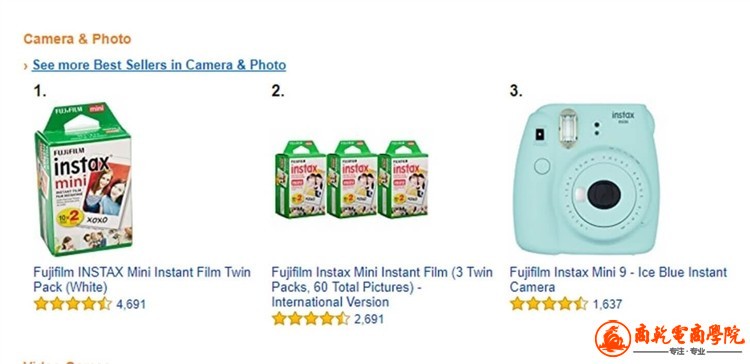Open Fujifilm Instax Mini 9 Ice Blue title
The image size is (750, 364).
[618, 280]
